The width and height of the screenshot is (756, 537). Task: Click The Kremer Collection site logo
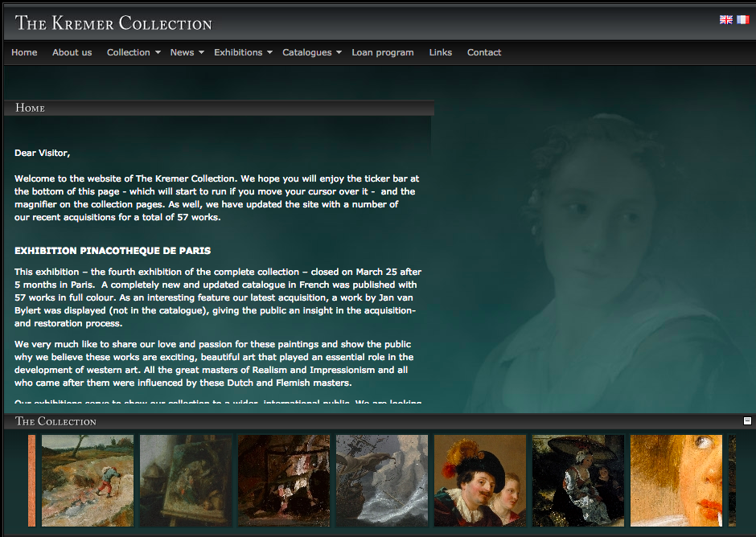[113, 23]
